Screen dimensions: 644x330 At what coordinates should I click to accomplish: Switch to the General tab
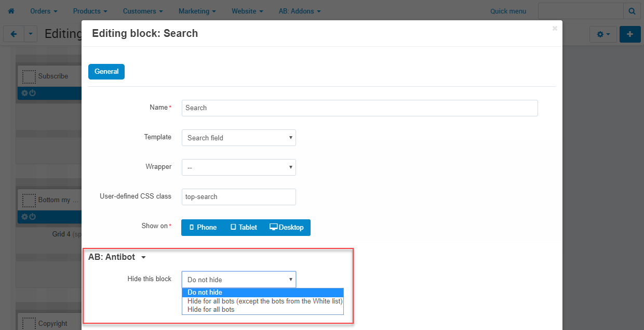point(106,72)
